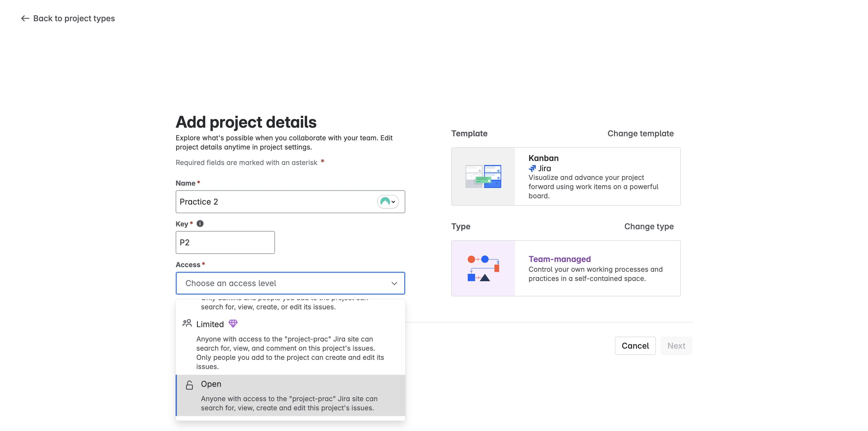Click the Limited option description text

[290, 352]
